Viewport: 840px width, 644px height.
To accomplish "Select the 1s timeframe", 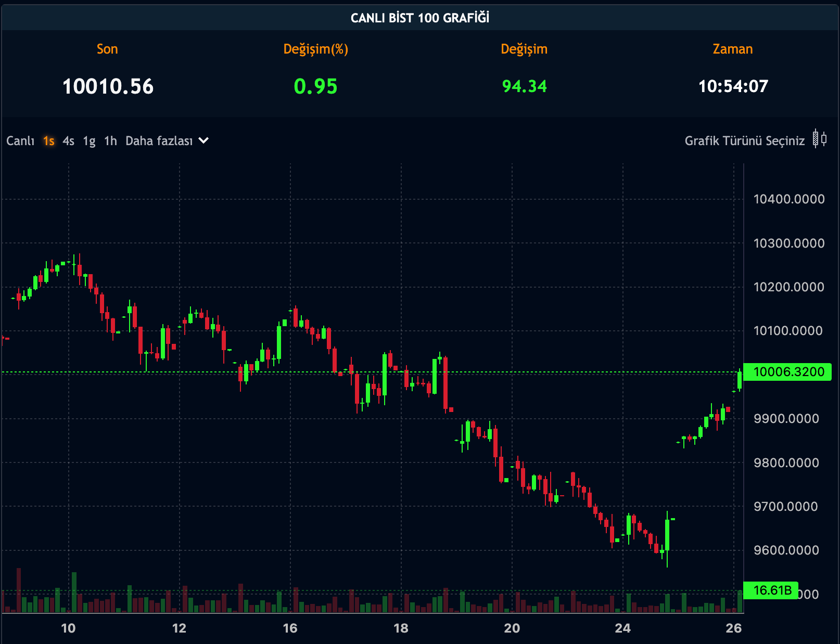I will click(x=49, y=141).
